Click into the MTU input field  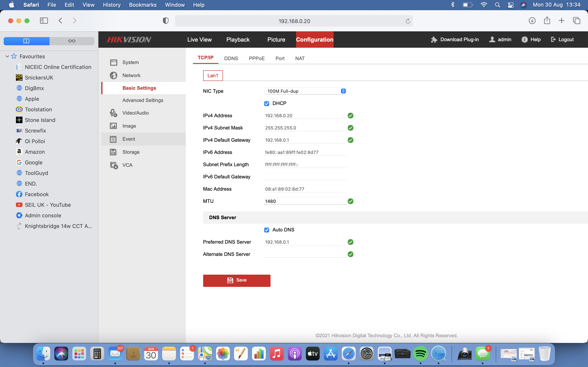(305, 201)
